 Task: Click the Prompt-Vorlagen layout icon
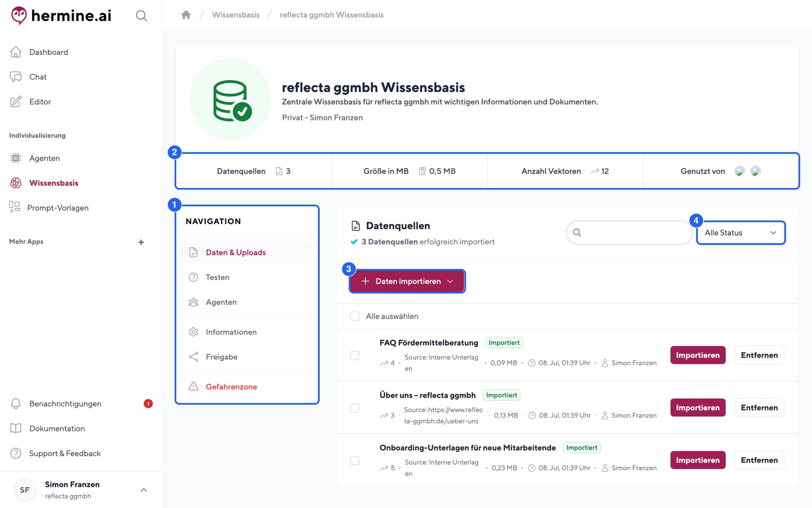click(x=15, y=207)
